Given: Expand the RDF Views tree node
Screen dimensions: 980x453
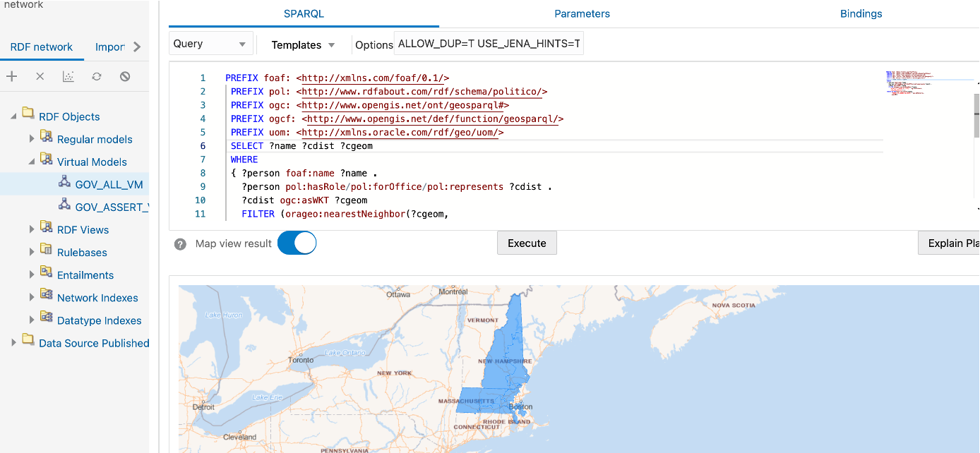Looking at the screenshot, I should click(x=31, y=229).
